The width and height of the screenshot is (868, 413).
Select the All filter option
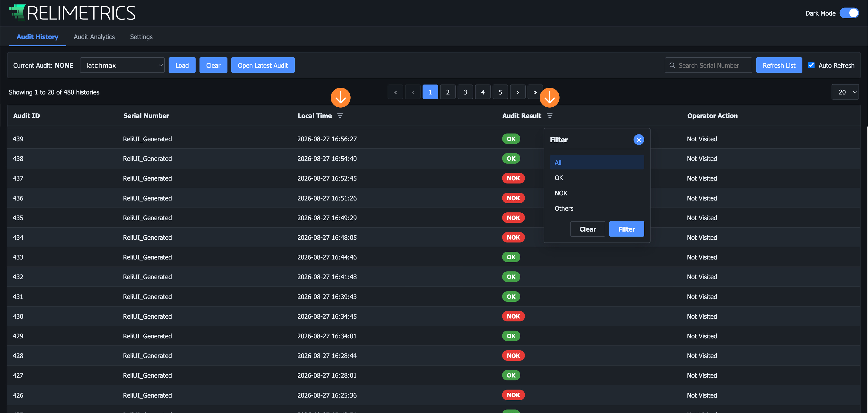click(597, 162)
